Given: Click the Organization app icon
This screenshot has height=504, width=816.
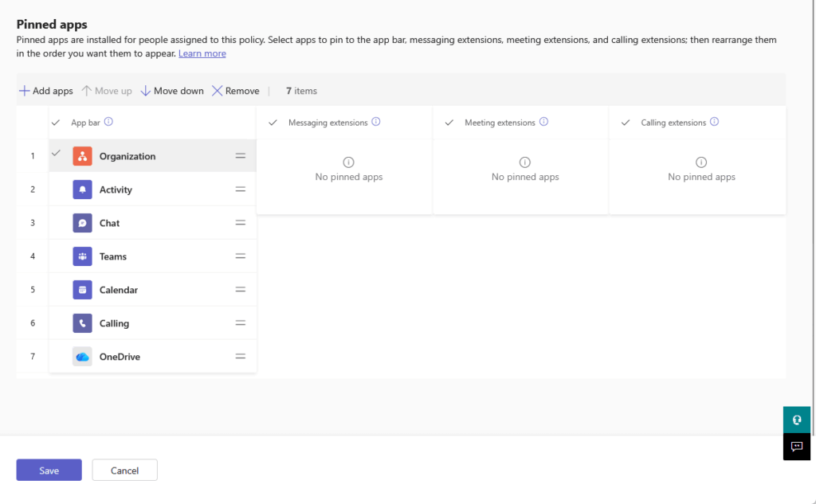Looking at the screenshot, I should [x=82, y=156].
